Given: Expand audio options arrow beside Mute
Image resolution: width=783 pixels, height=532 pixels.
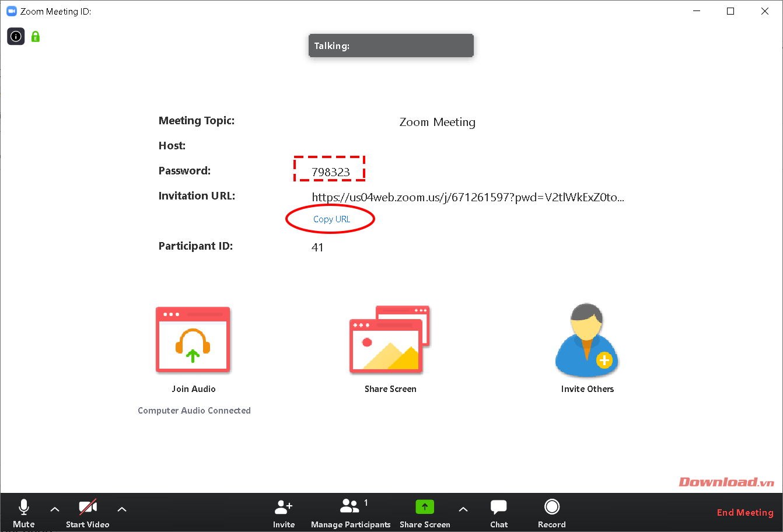Looking at the screenshot, I should (x=55, y=509).
